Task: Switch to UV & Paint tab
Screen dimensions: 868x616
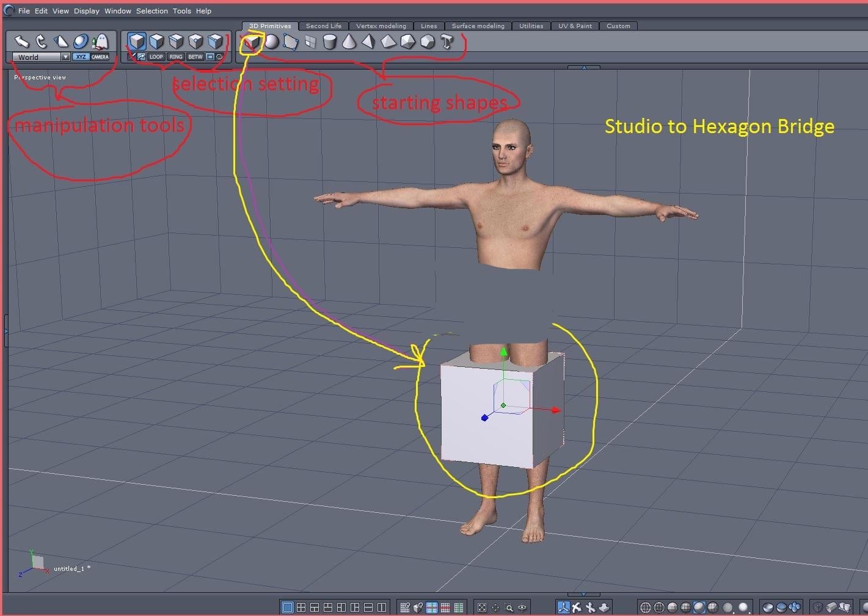Action: (575, 26)
